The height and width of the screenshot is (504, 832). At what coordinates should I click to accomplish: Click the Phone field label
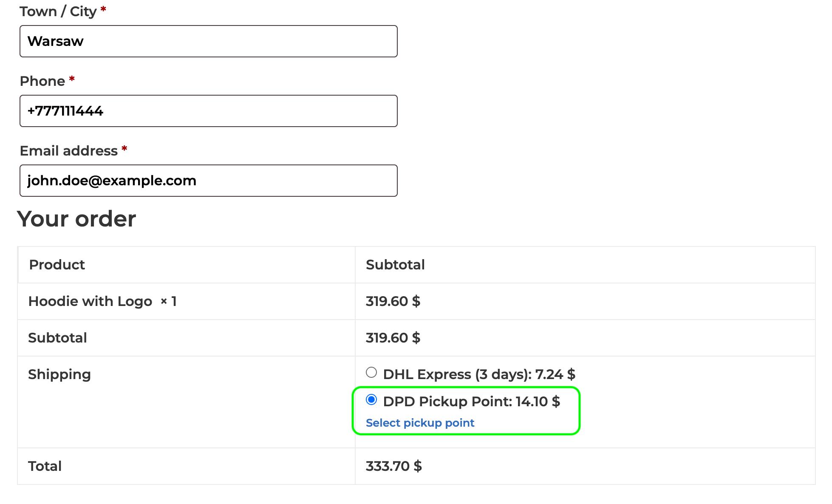(x=42, y=81)
